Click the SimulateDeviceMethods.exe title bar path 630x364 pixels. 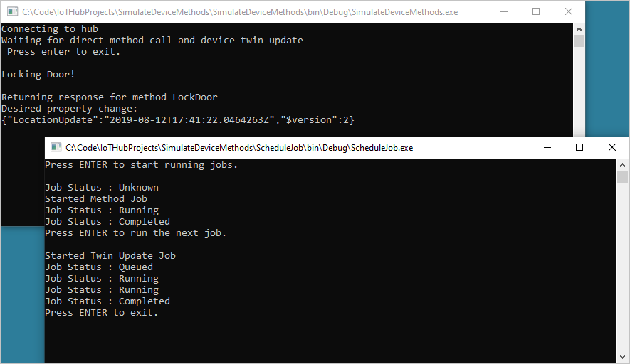tap(240, 12)
